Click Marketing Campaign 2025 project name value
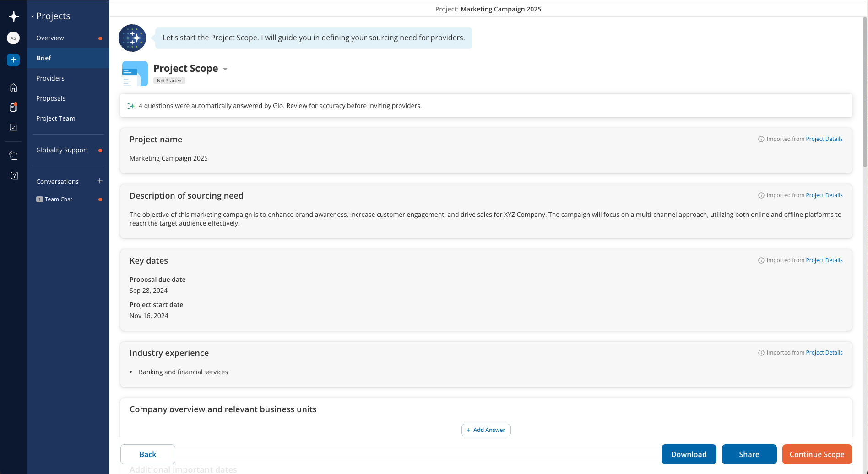 tap(168, 158)
